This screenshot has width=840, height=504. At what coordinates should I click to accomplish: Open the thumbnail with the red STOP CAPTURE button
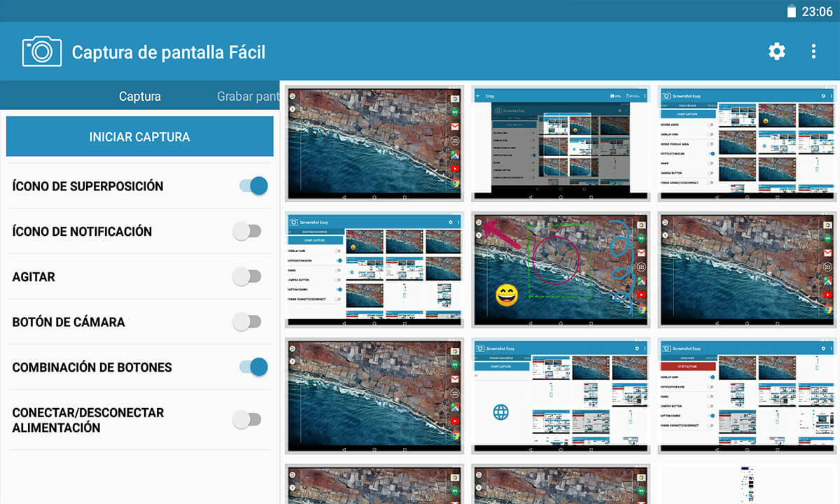(x=747, y=396)
